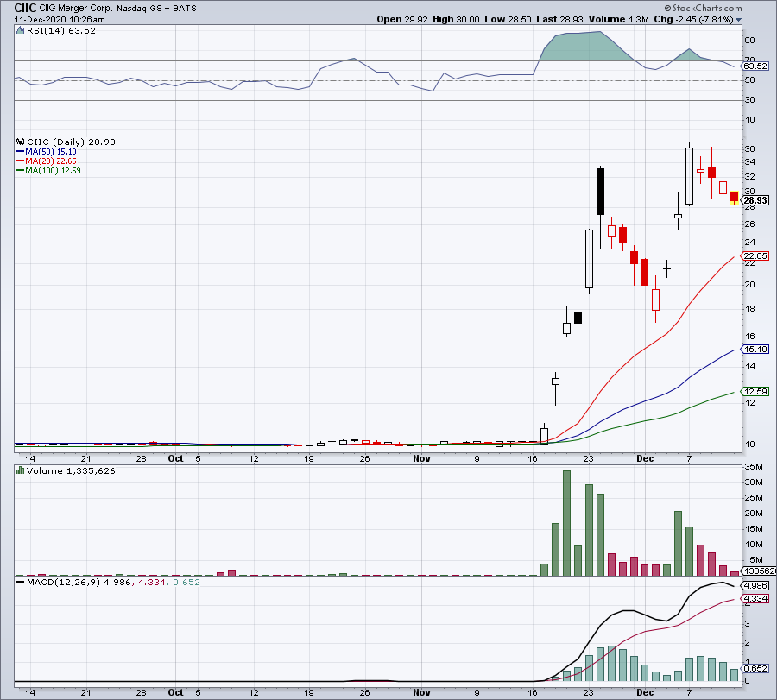Click the blue 15.10 moving average tag
Image resolution: width=777 pixels, height=700 pixels.
(755, 350)
